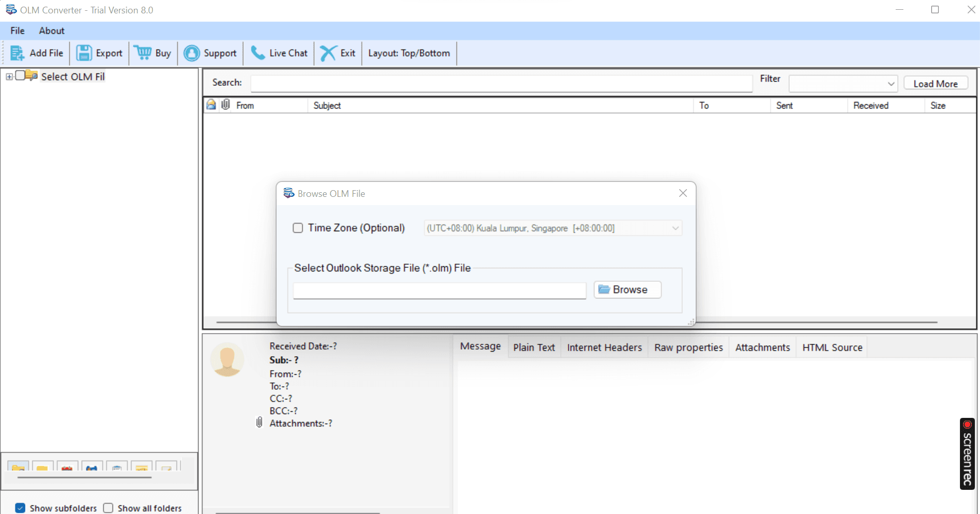The height and width of the screenshot is (514, 980).
Task: Select the Select OLM Fil tree label
Action: (73, 77)
